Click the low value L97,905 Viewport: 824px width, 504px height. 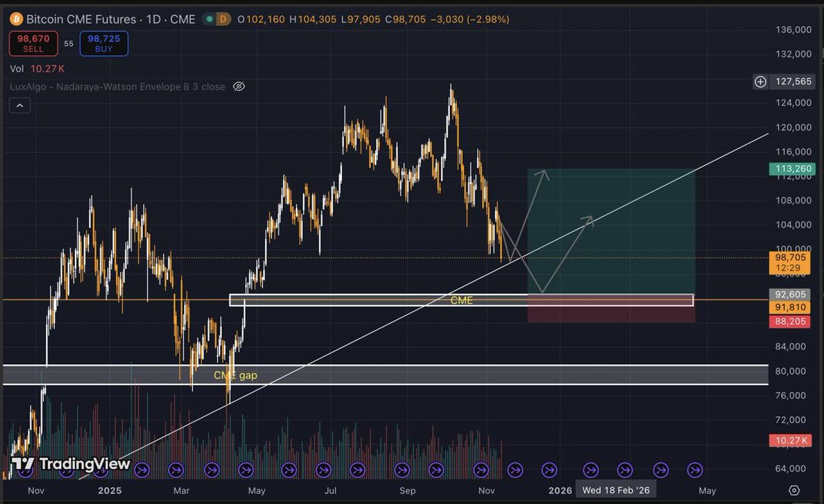tap(361, 19)
